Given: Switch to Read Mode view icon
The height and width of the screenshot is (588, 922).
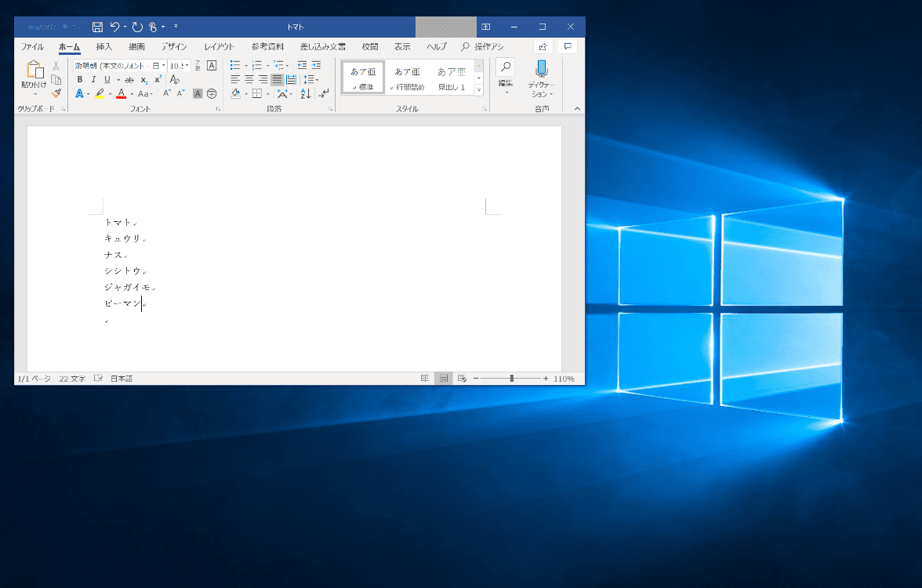Looking at the screenshot, I should [x=425, y=379].
